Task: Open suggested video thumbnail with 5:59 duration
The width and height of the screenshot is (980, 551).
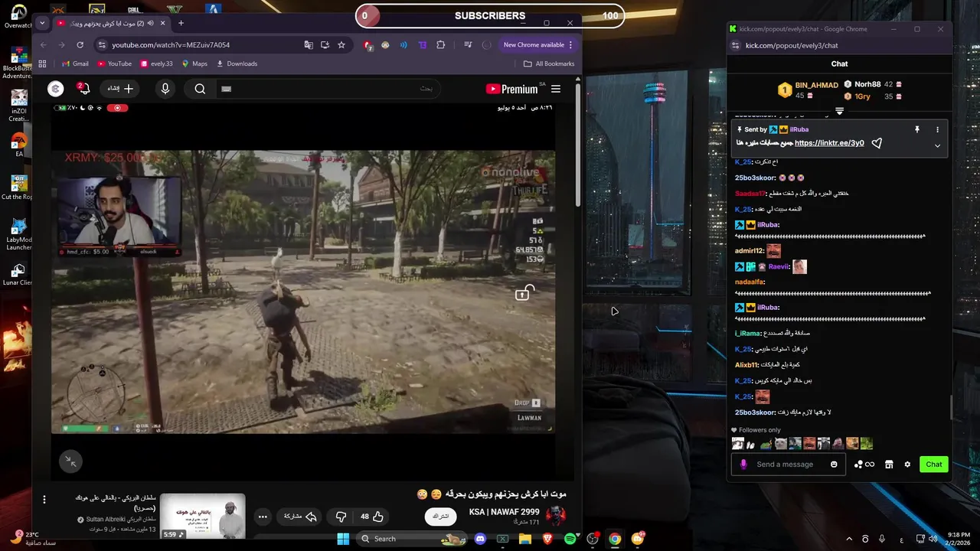Action: [203, 516]
